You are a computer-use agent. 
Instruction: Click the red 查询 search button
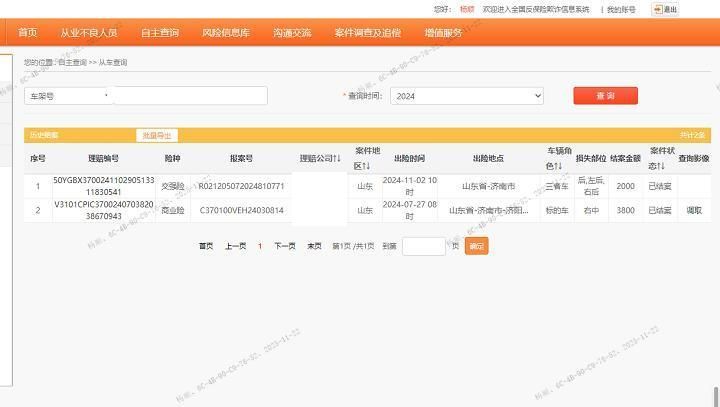(605, 96)
